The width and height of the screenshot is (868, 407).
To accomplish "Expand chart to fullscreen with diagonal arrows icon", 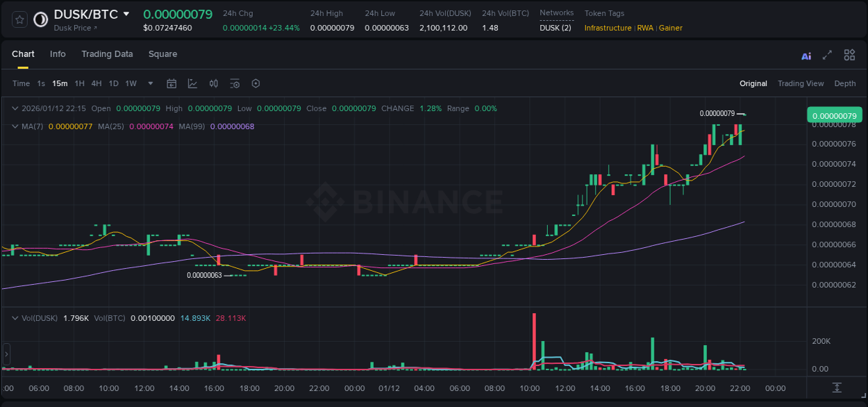I will 827,55.
